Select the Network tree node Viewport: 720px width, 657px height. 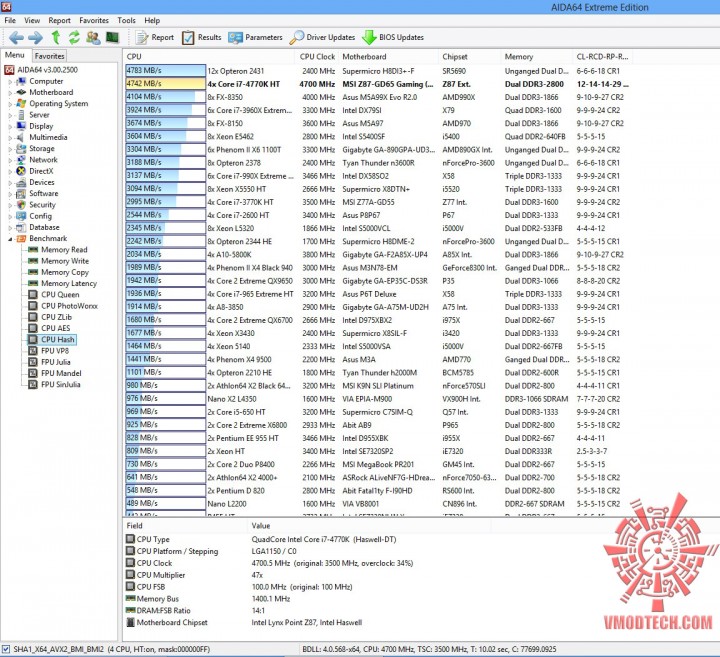43,160
